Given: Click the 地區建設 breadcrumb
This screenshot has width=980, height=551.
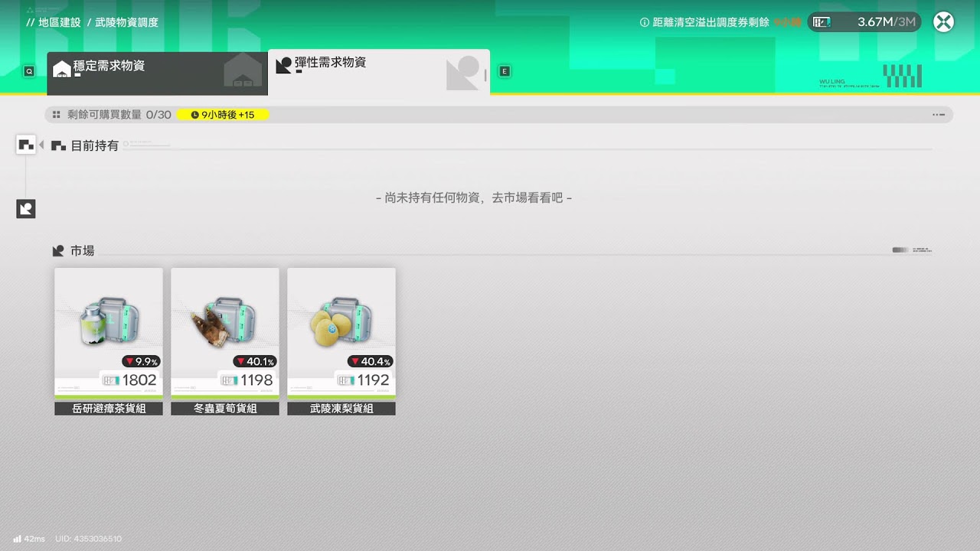Looking at the screenshot, I should click(59, 22).
